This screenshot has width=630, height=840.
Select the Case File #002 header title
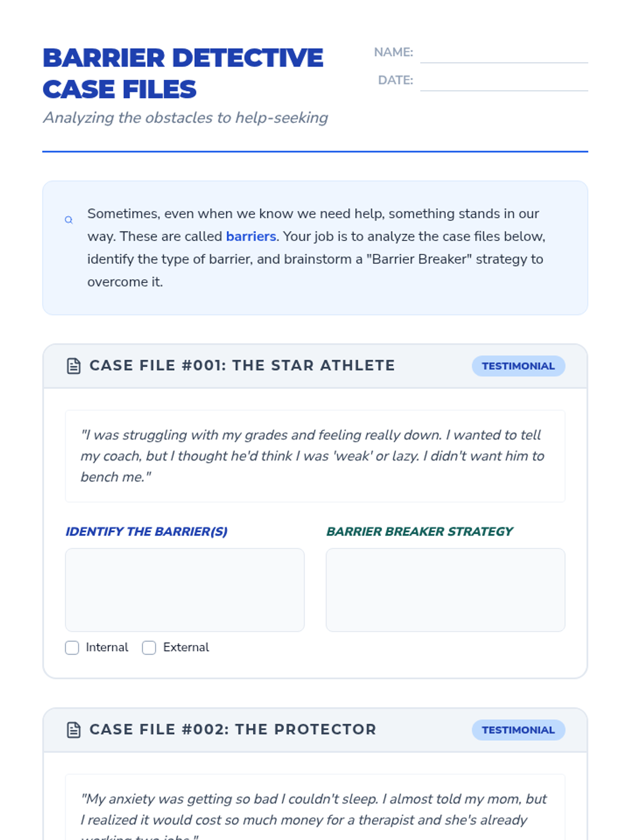(233, 729)
